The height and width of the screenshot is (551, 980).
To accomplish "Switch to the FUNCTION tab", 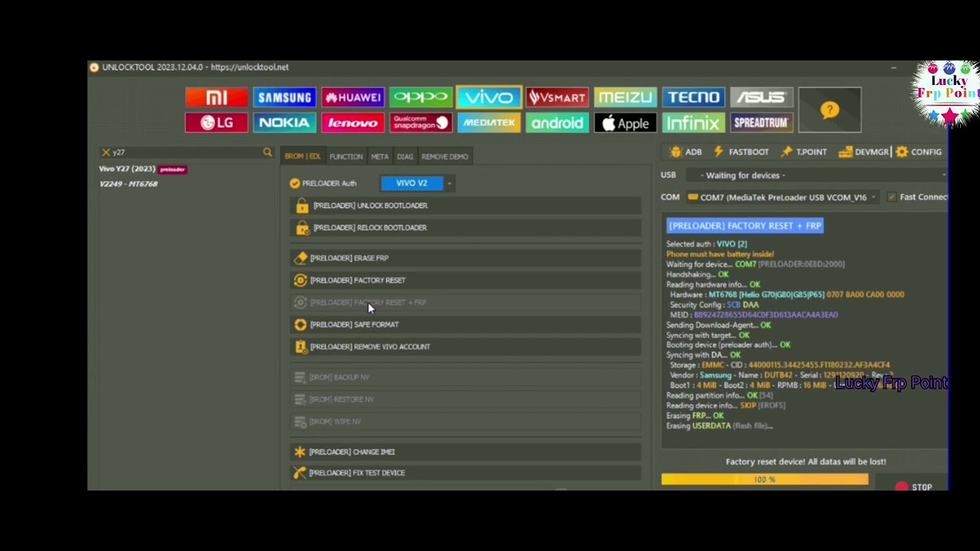I will pos(345,156).
